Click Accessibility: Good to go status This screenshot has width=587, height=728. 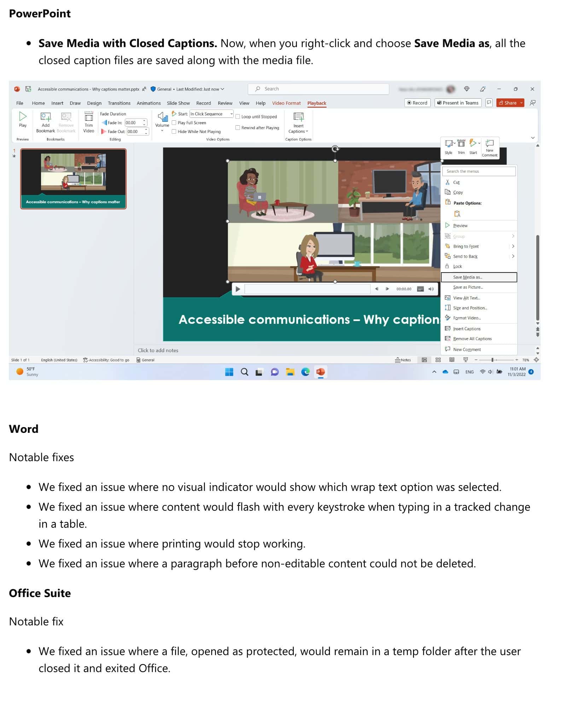(x=106, y=360)
